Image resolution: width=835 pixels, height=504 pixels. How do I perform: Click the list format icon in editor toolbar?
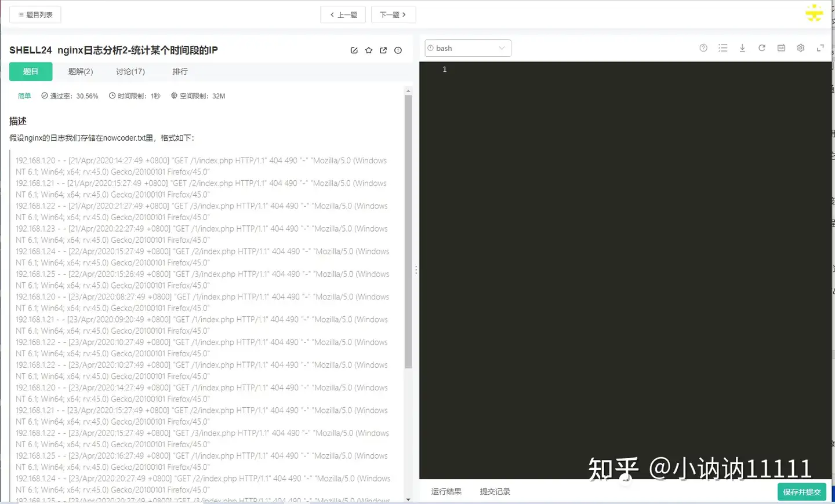click(723, 48)
